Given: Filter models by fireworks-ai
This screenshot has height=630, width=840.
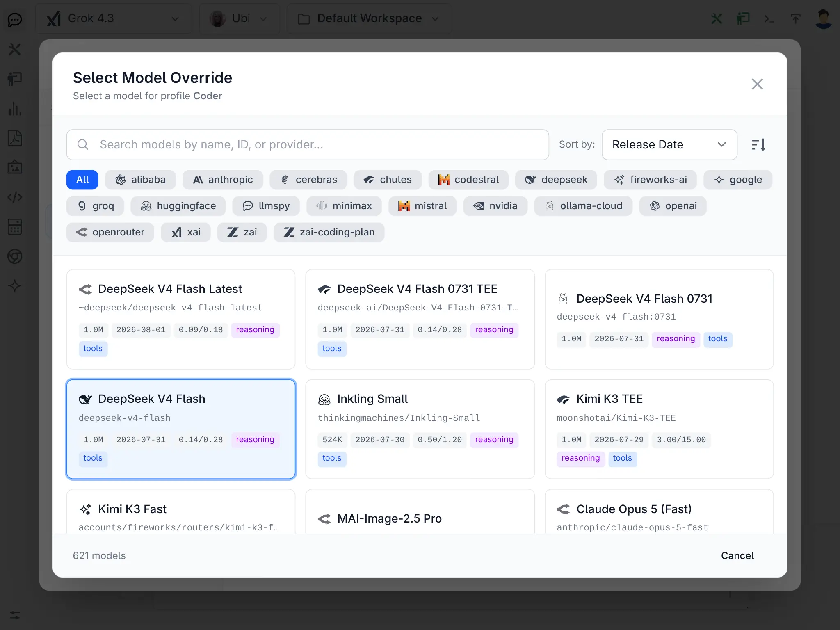Looking at the screenshot, I should coord(651,180).
